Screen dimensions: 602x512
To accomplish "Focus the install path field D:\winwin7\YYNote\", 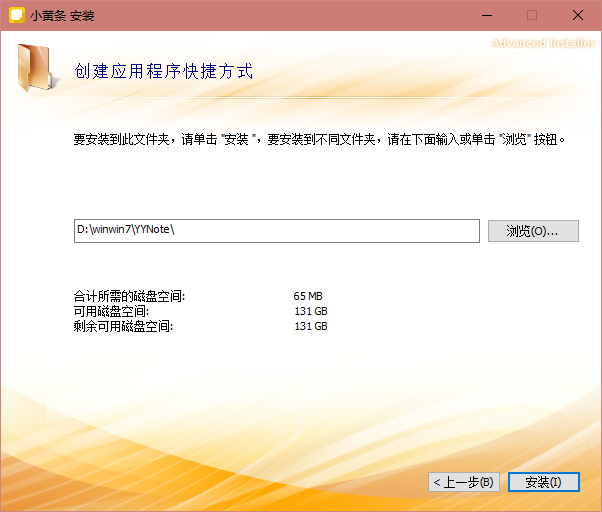I will (x=277, y=231).
